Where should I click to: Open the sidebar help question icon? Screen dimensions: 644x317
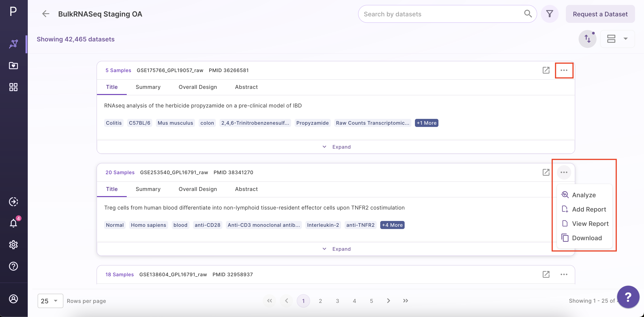coord(13,266)
